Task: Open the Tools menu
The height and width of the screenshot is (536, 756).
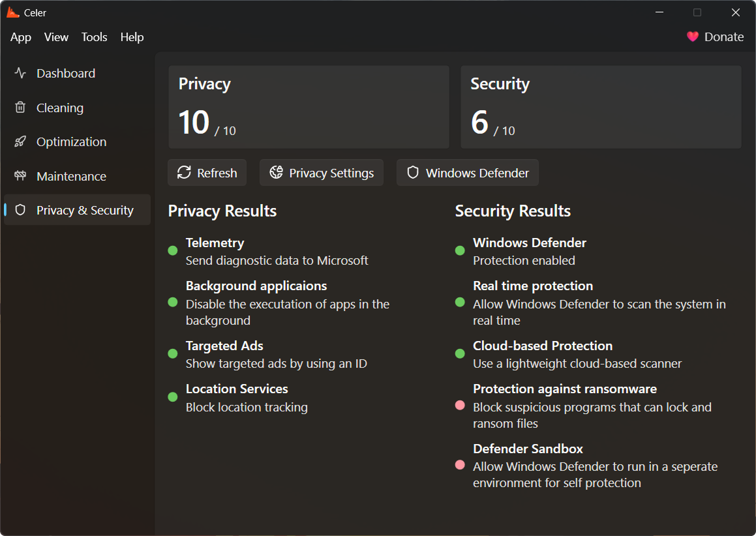Action: click(x=94, y=37)
